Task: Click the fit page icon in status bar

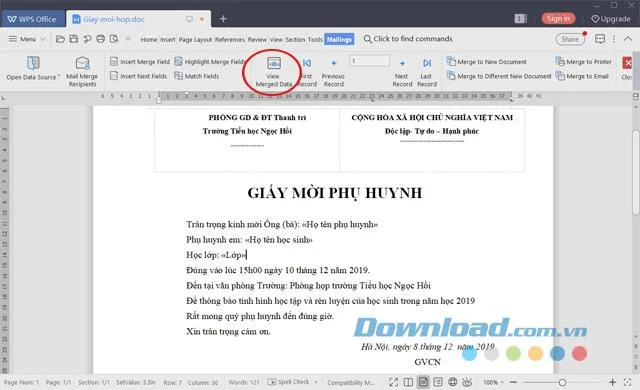Action: pos(628,382)
